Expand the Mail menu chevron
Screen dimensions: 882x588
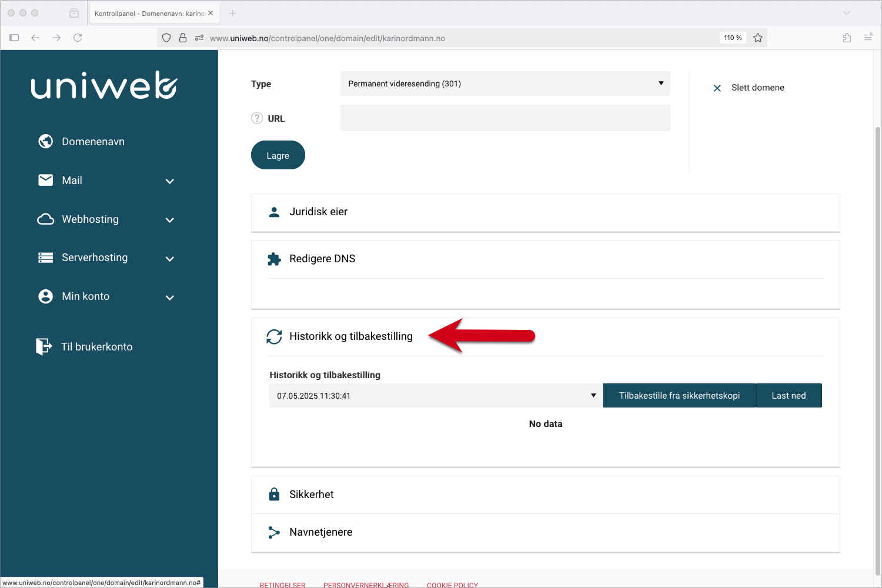(170, 181)
